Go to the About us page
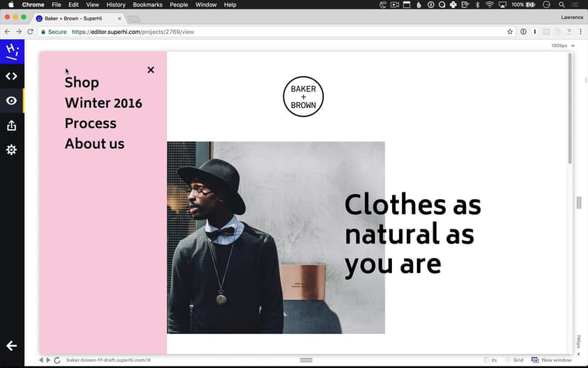588x368 pixels. click(x=94, y=144)
